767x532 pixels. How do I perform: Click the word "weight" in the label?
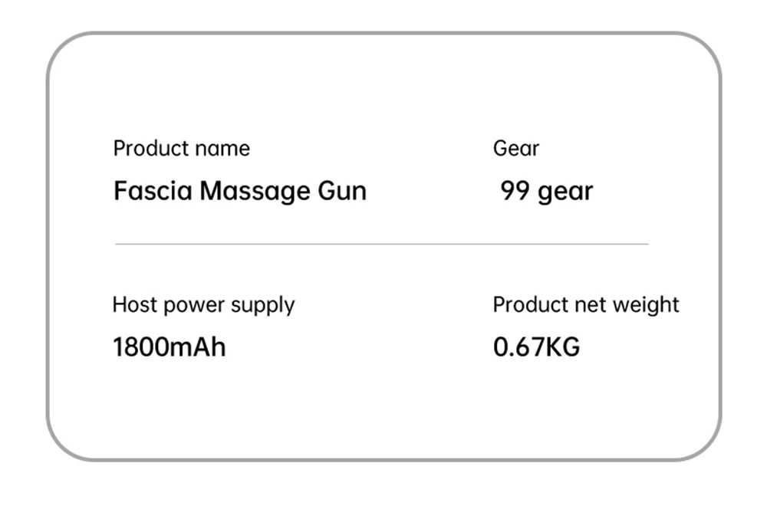[x=650, y=305]
